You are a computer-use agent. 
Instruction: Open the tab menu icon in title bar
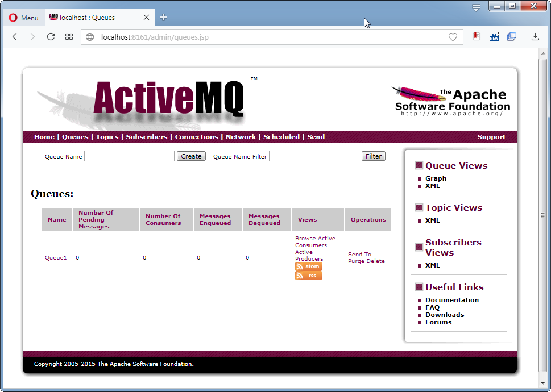pos(476,7)
